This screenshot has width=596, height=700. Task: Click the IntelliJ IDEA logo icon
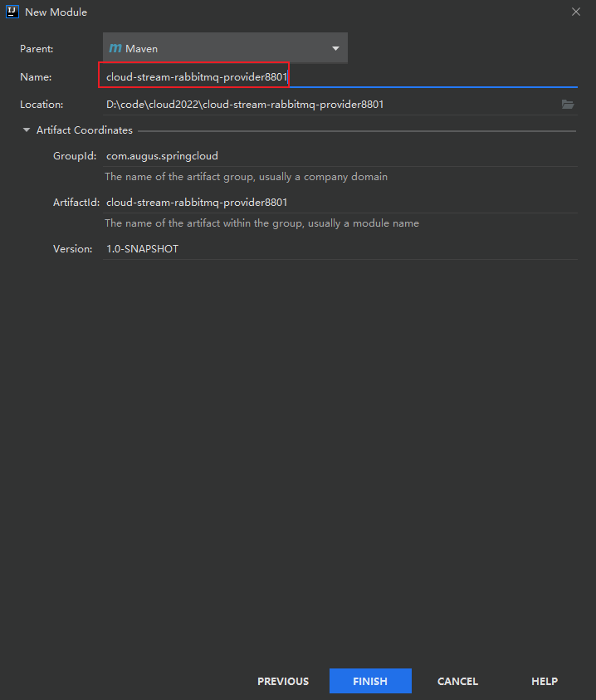[x=12, y=12]
